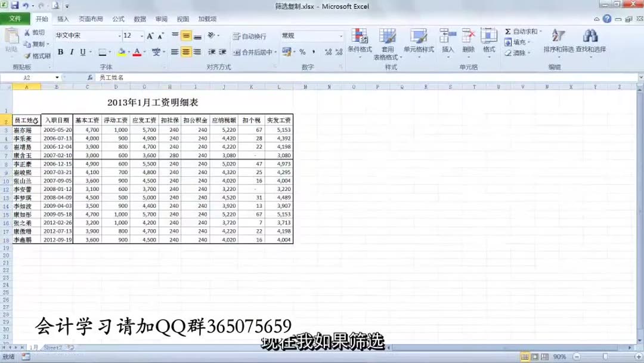This screenshot has height=363, width=644.
Task: Open the Conditional Formatting (条件格式) tool
Action: tap(360, 42)
